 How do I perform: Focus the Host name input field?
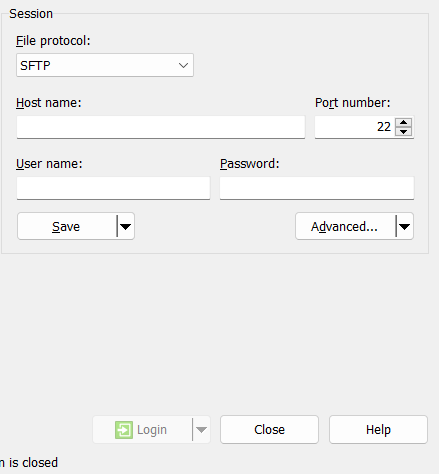pos(161,127)
